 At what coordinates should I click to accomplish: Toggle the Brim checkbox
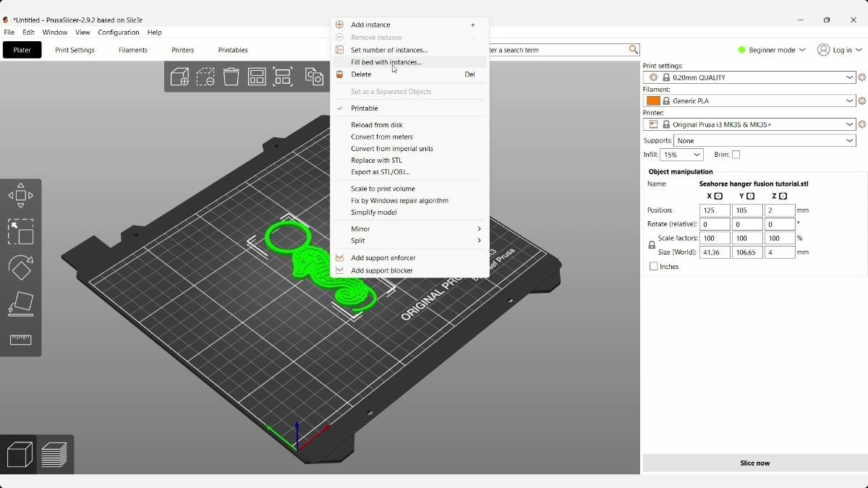click(x=736, y=155)
